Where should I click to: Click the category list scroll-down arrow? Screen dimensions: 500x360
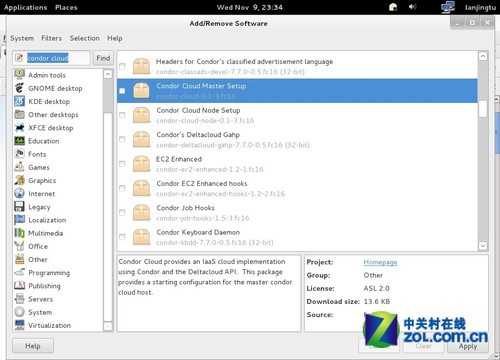(108, 326)
